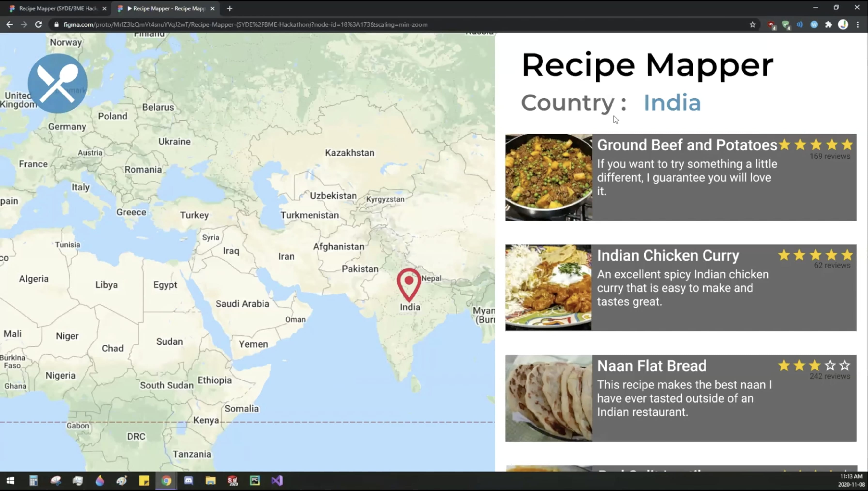
Task: Click the Naan Flat Bread star rating
Action: click(814, 365)
